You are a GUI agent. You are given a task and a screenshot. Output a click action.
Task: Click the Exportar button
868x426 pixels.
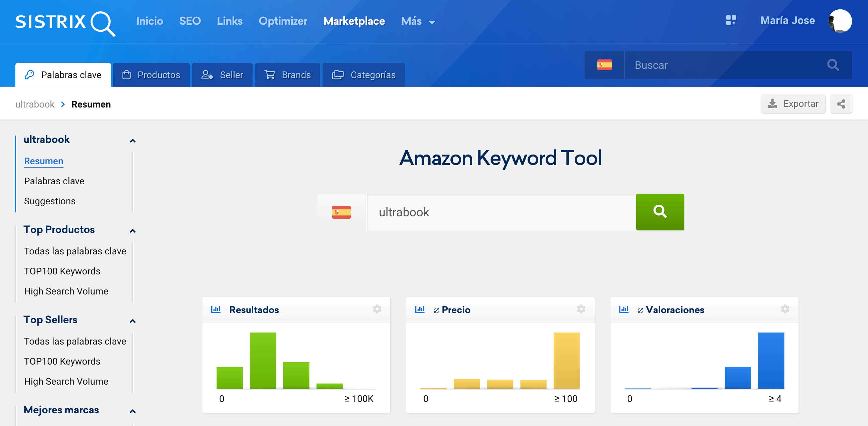[x=792, y=104]
